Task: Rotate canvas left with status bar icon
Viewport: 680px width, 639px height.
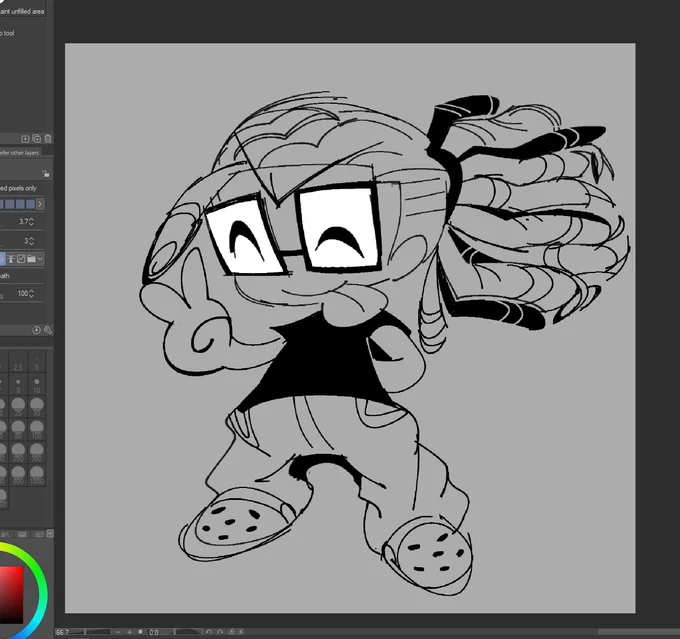Action: 209,632
